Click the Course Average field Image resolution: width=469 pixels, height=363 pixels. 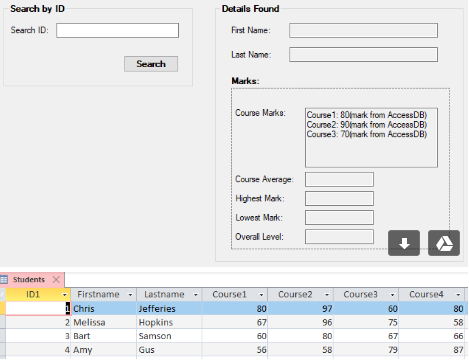tap(339, 179)
